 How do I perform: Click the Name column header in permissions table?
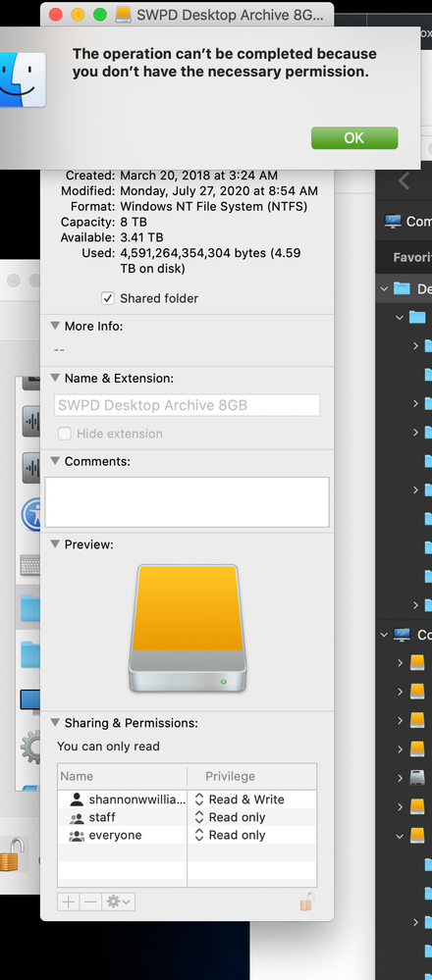click(122, 776)
